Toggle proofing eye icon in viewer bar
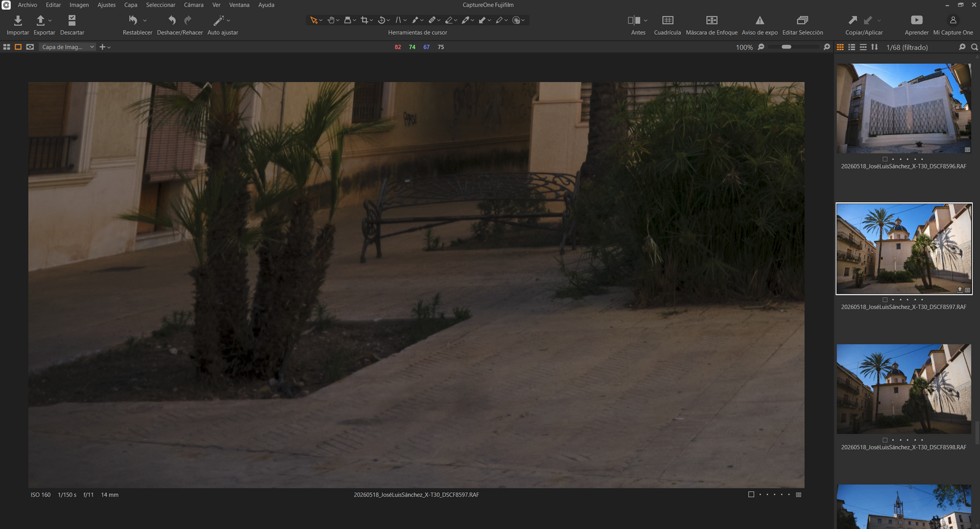The height and width of the screenshot is (529, 980). point(30,47)
